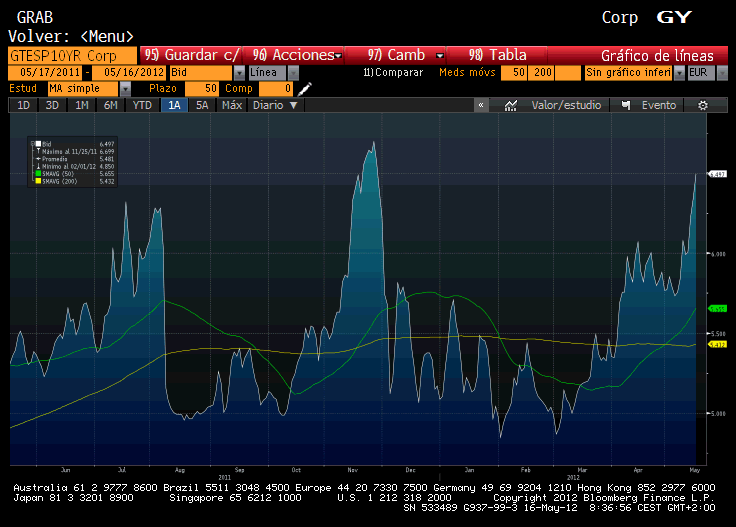
Task: Select the YTD range tab
Action: click(142, 105)
